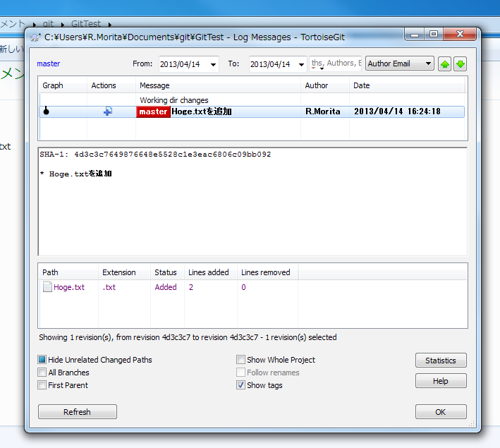Click the Follow renames checkbox

tap(240, 373)
